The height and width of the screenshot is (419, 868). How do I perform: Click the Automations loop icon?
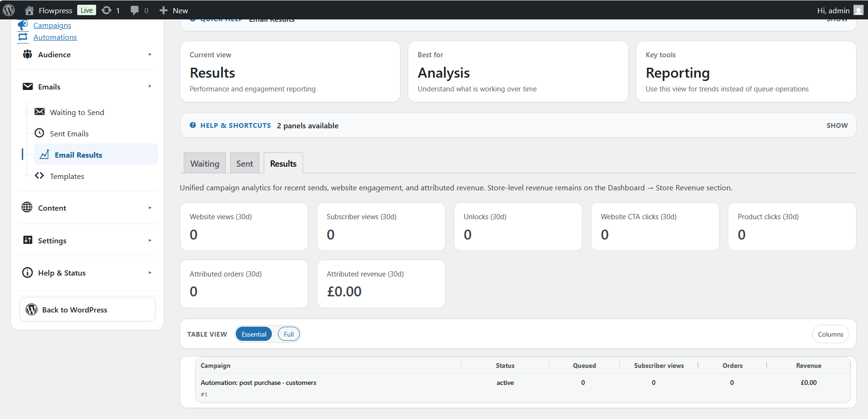[x=23, y=37]
